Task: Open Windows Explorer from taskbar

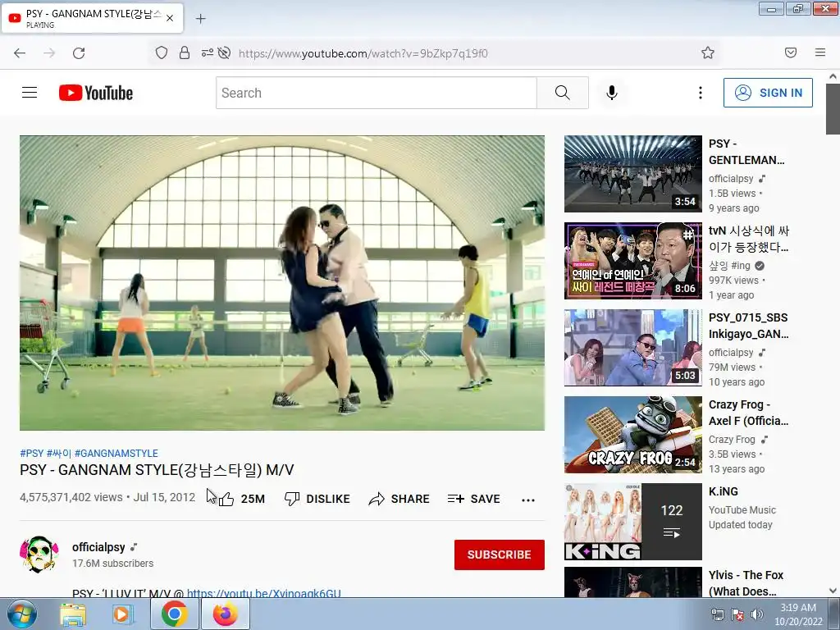Action: point(73,614)
